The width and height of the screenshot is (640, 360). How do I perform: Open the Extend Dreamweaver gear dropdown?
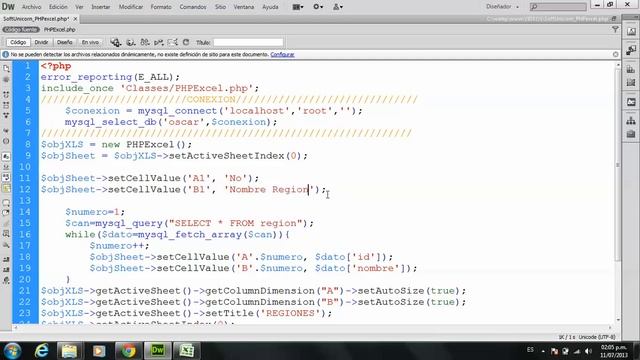[x=318, y=7]
